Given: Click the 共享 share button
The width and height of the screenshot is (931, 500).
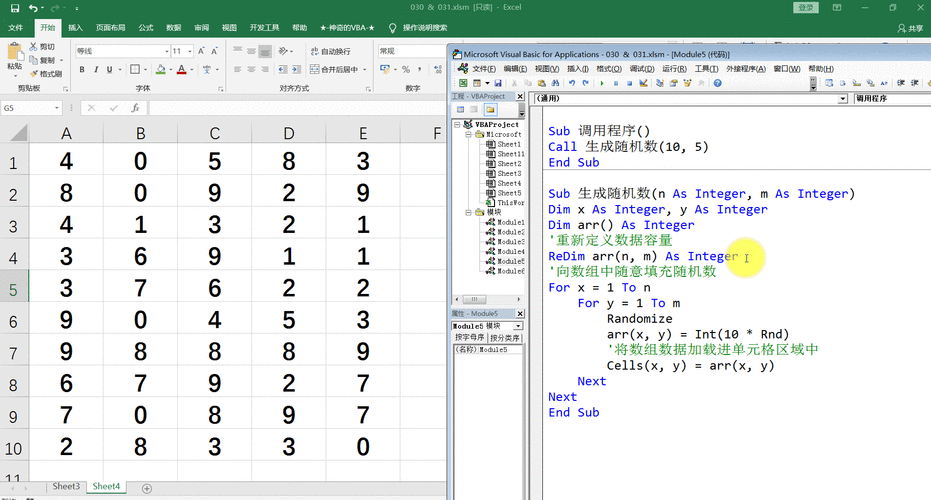Looking at the screenshot, I should pyautogui.click(x=910, y=28).
